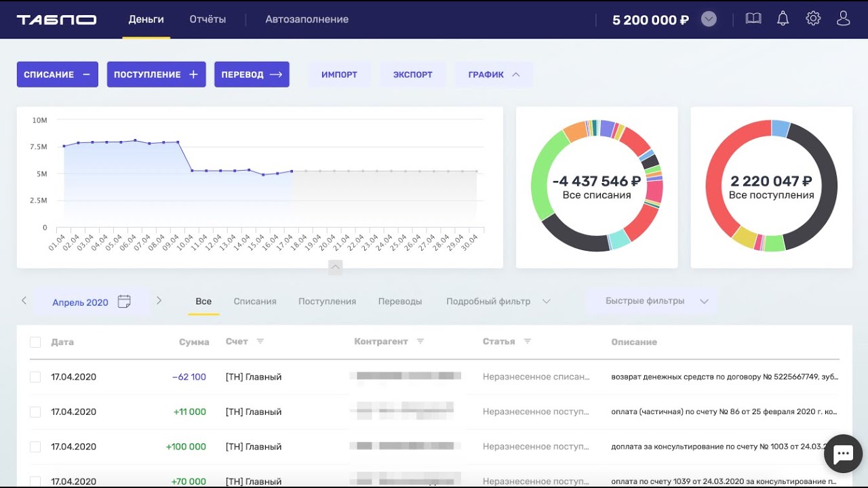Image resolution: width=868 pixels, height=488 pixels.
Task: Click dark segment of income donut
Action: pyautogui.click(x=824, y=186)
